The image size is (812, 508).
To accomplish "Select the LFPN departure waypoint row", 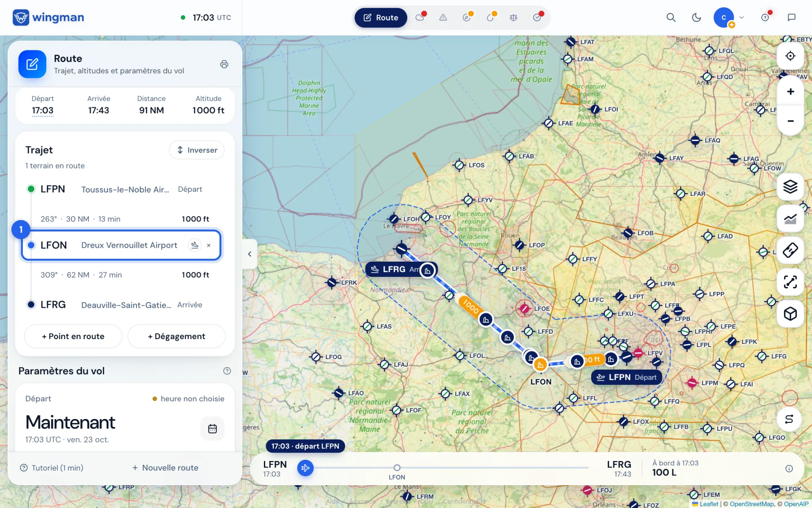I will [x=121, y=189].
